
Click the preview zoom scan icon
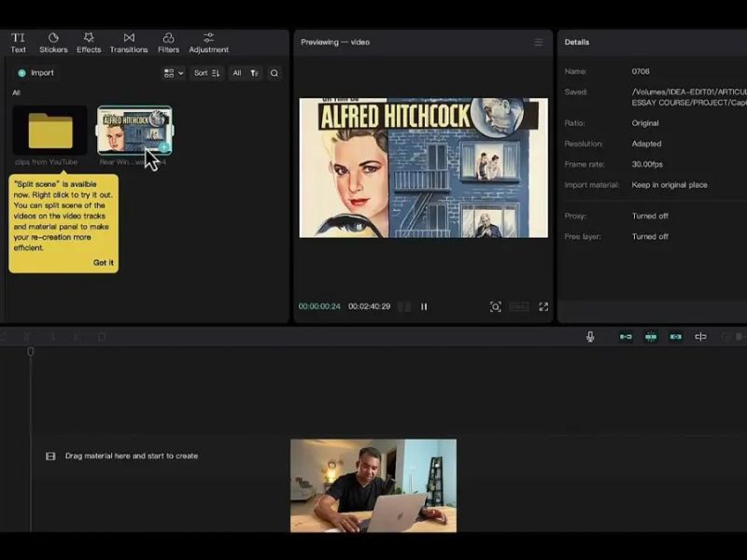click(x=496, y=307)
